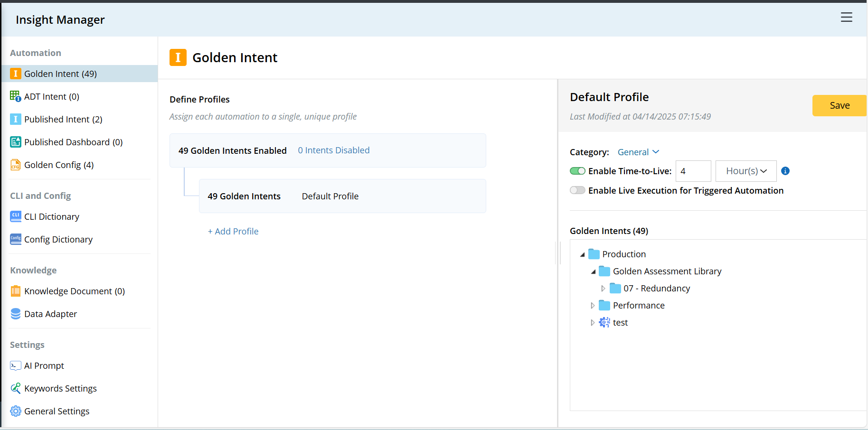Open the Category General dropdown
This screenshot has height=430, width=868.
pyautogui.click(x=638, y=152)
